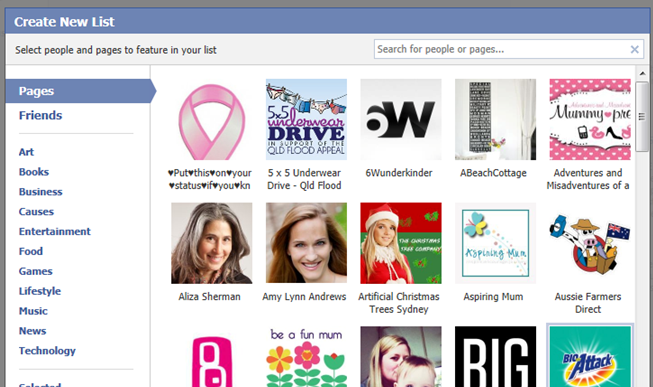
Task: Show the Entertainment category
Action: (x=55, y=232)
